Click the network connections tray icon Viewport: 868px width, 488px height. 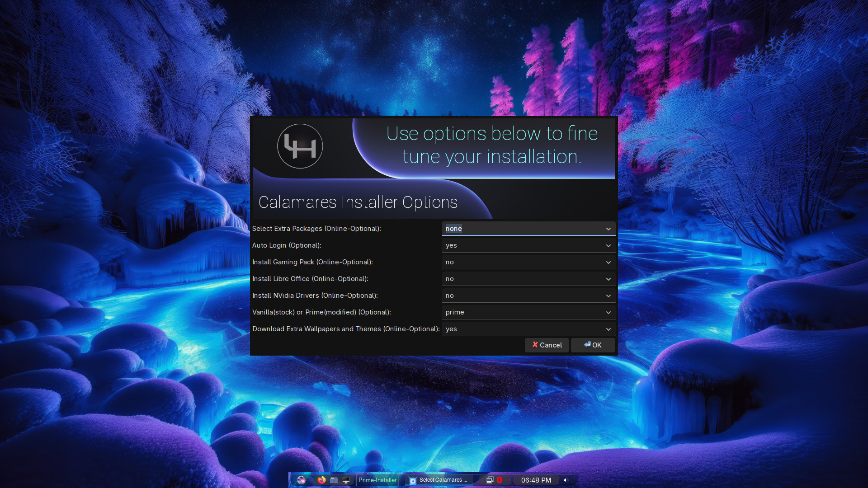pyautogui.click(x=490, y=480)
